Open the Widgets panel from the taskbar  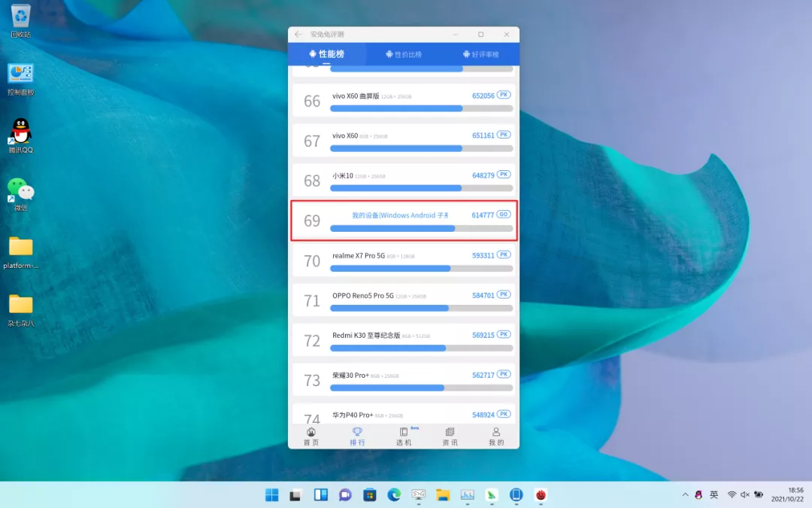pyautogui.click(x=320, y=495)
